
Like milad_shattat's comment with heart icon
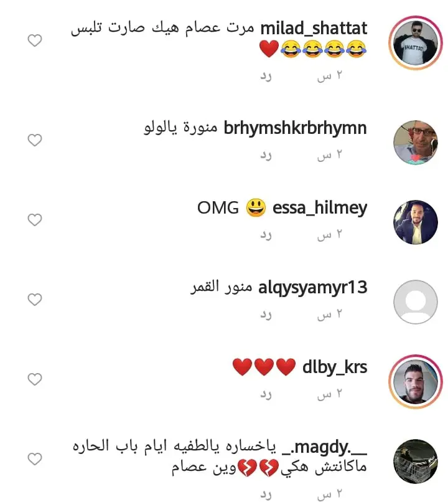click(x=35, y=40)
